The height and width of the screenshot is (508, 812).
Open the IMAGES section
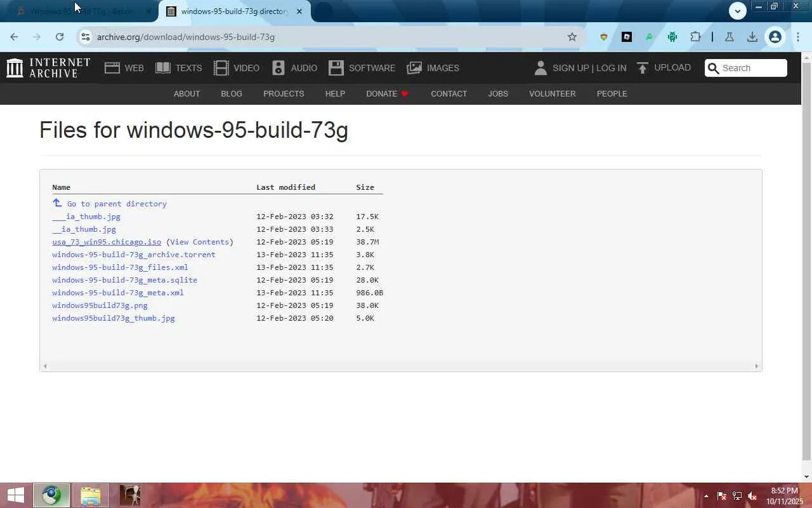point(433,68)
